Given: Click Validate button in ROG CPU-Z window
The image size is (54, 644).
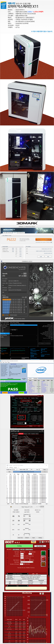Looking at the screenshot, I should coord(31,426).
